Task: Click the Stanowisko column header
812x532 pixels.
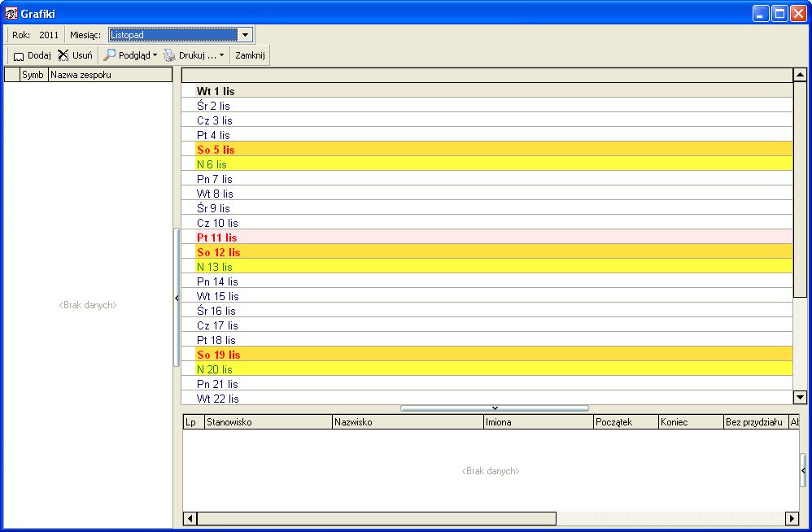Action: (x=268, y=421)
